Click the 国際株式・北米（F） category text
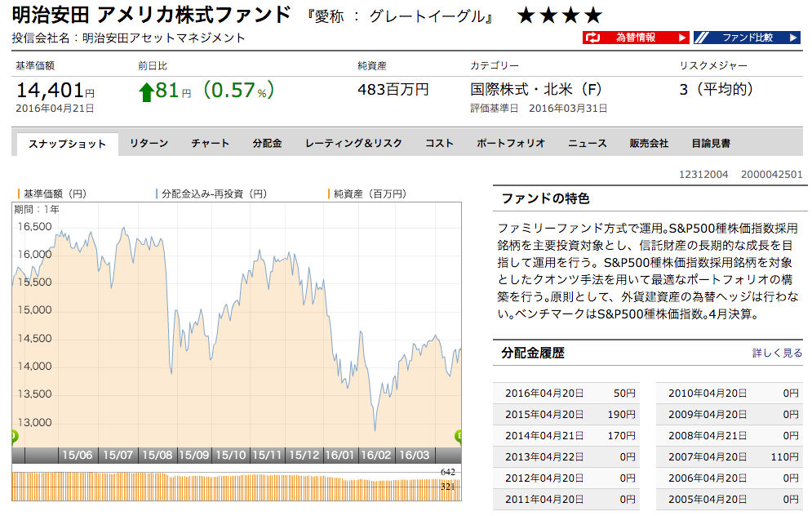 coord(536,90)
